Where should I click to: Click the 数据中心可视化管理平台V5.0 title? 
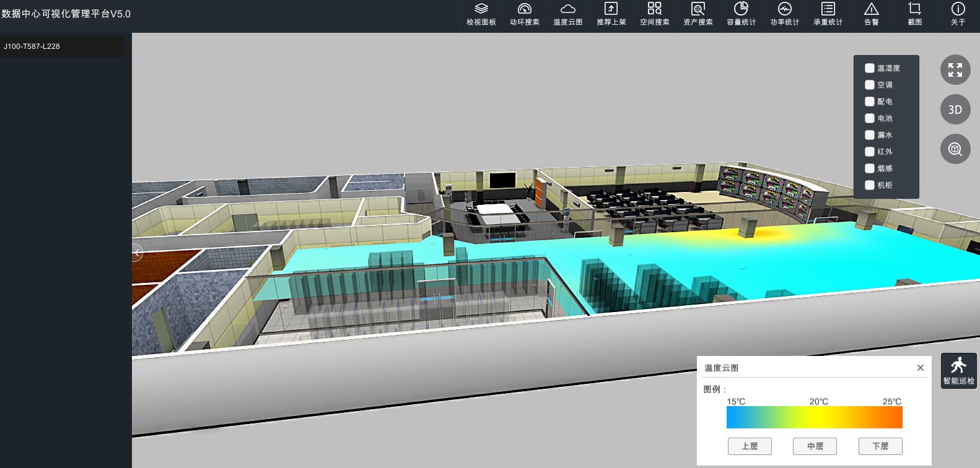[x=66, y=14]
